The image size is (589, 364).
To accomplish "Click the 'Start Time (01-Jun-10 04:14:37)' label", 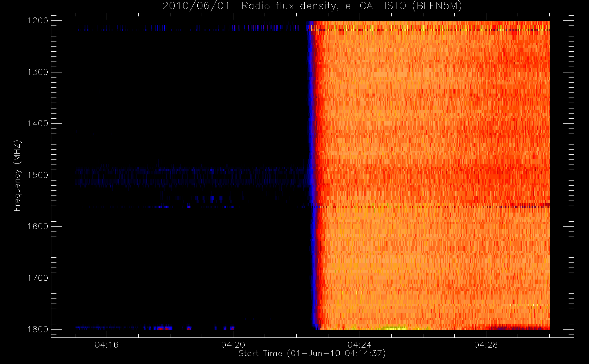I will 312,353.
